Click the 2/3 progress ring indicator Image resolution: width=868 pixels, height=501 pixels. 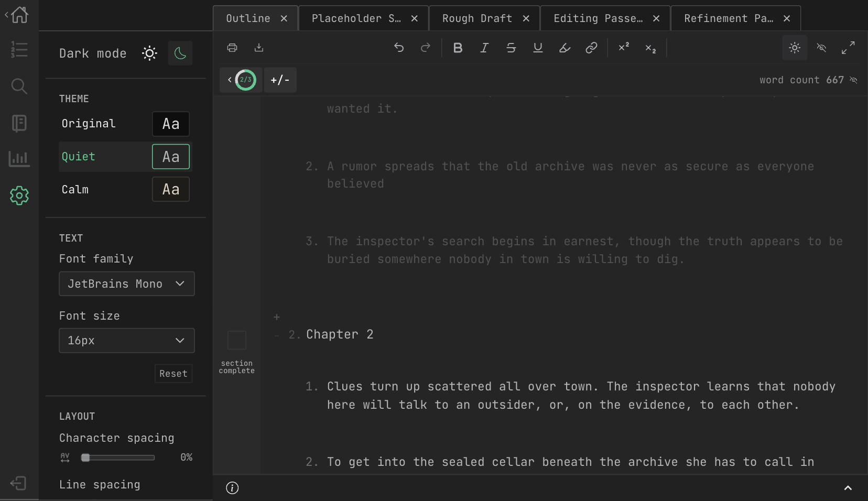tap(245, 80)
